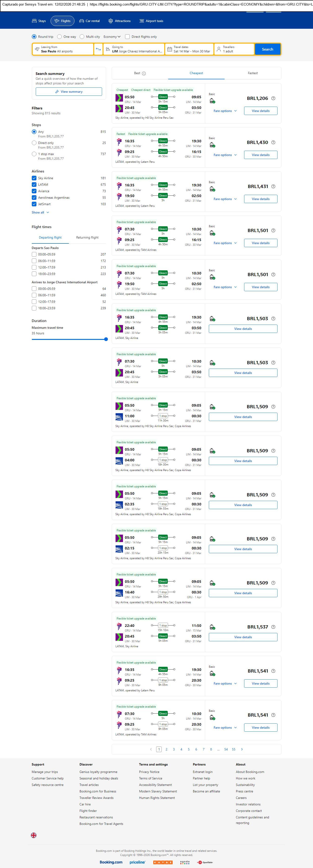The width and height of the screenshot is (313, 868).
Task: Expand the airline list with Show all
Action: [40, 213]
